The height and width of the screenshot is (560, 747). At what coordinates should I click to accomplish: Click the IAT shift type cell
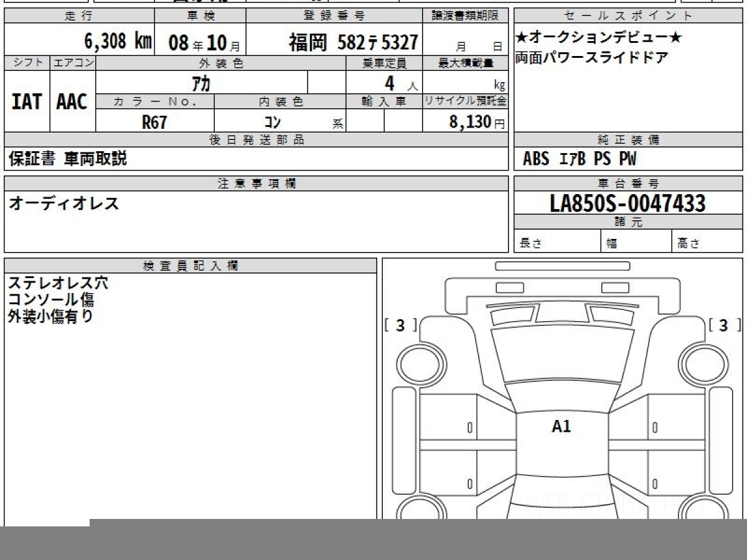(27, 102)
